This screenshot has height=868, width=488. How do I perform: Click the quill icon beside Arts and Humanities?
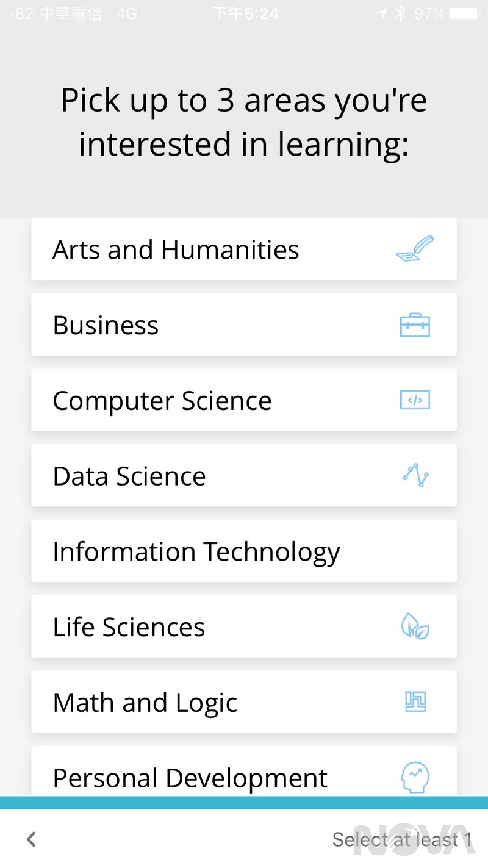tap(414, 248)
